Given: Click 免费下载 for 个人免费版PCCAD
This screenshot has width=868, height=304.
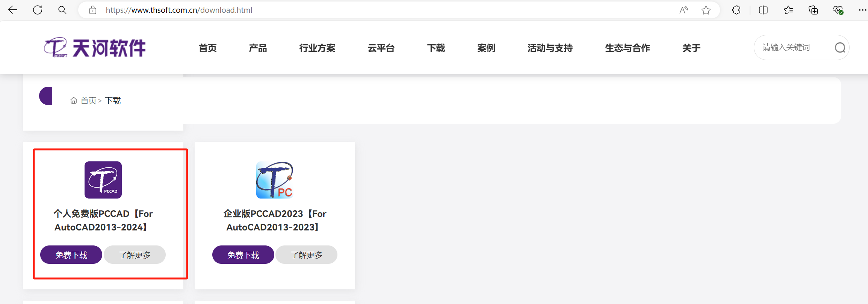Looking at the screenshot, I should pos(71,255).
